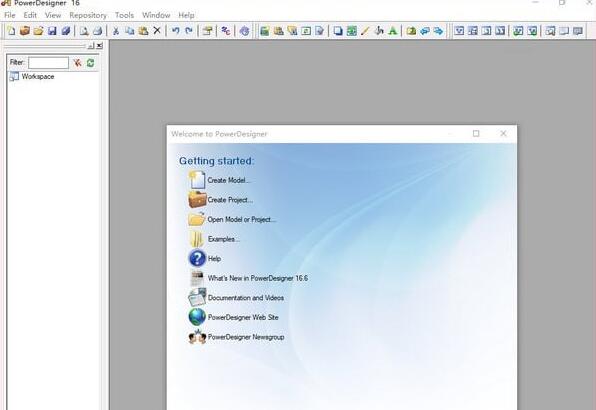Visit the PowerDesigner Web Site link

click(243, 317)
